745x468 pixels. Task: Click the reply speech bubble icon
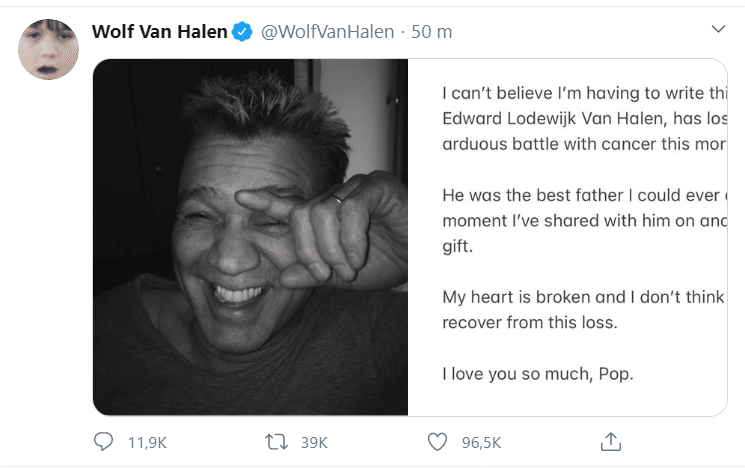tap(103, 441)
